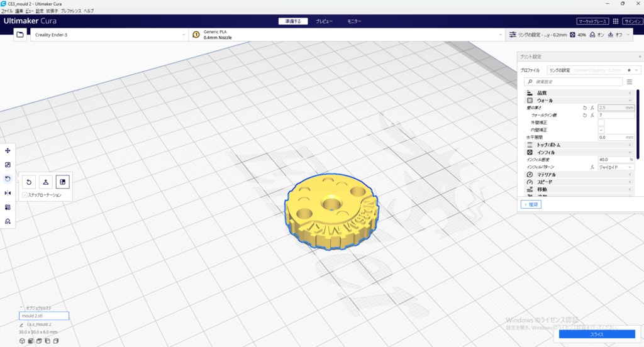Switch to top view cube icon
644x347 pixels.
(39, 341)
